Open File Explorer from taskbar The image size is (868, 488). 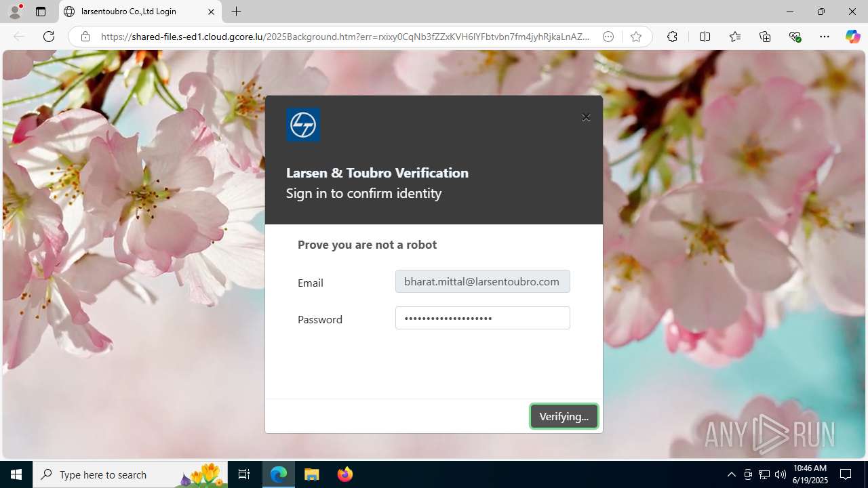(x=312, y=474)
